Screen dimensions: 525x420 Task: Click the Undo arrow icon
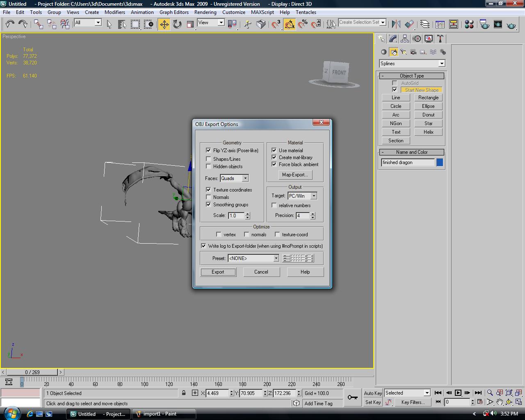point(10,24)
